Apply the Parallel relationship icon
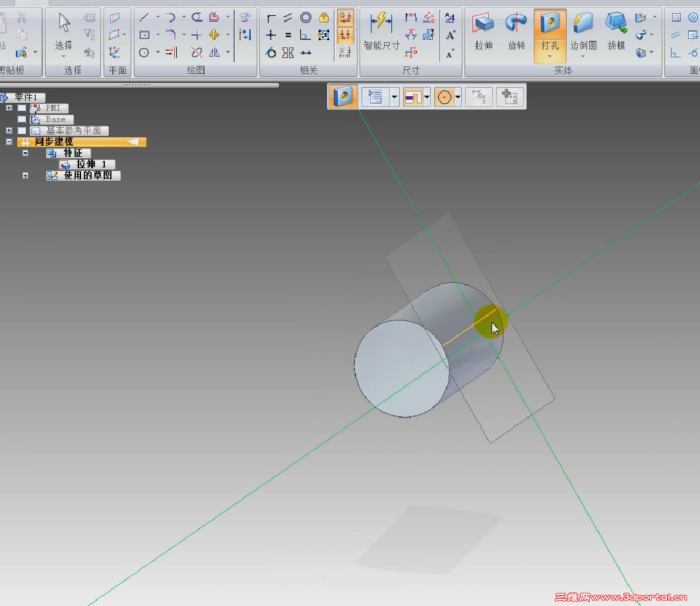The image size is (700, 606). (x=288, y=18)
